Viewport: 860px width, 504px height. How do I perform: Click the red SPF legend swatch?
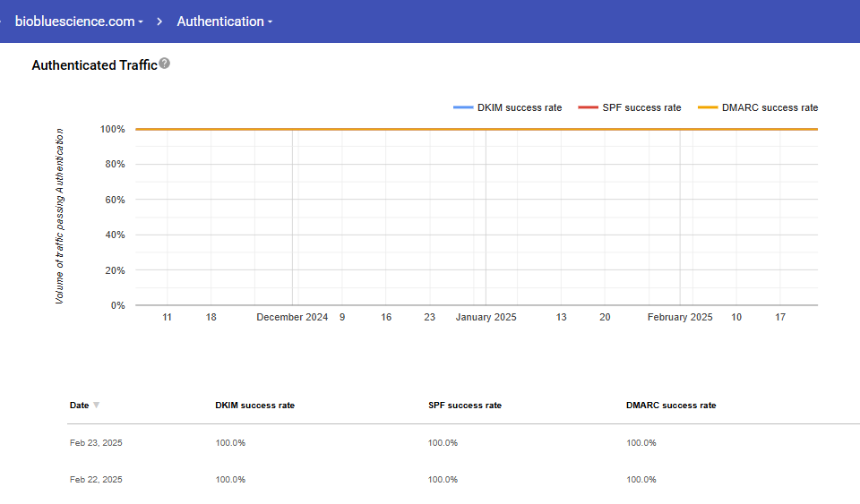[588, 107]
